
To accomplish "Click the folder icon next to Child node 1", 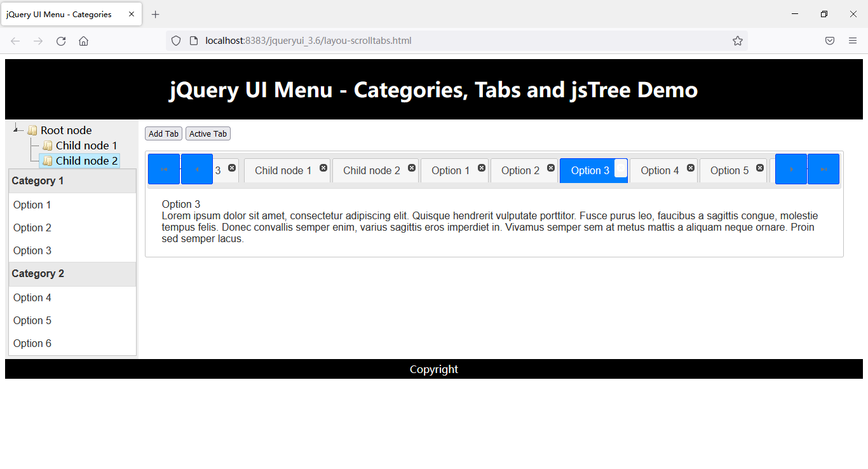I will 46,146.
